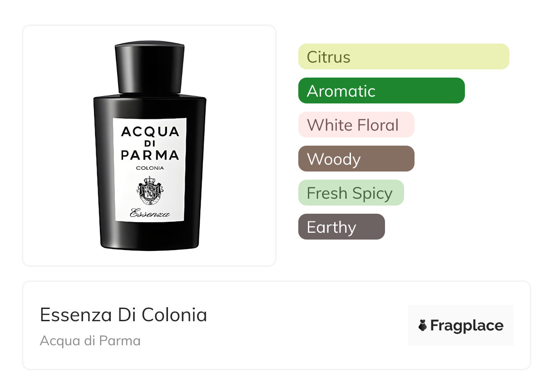Image resolution: width=553 pixels, height=392 pixels.
Task: Click the crest emblem on the bottle label
Action: click(x=150, y=191)
